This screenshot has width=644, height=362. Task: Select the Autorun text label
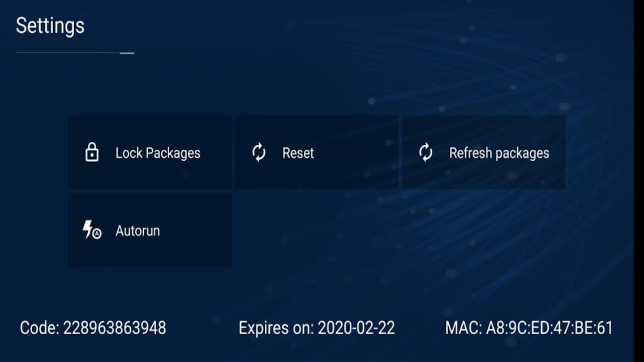pos(138,231)
